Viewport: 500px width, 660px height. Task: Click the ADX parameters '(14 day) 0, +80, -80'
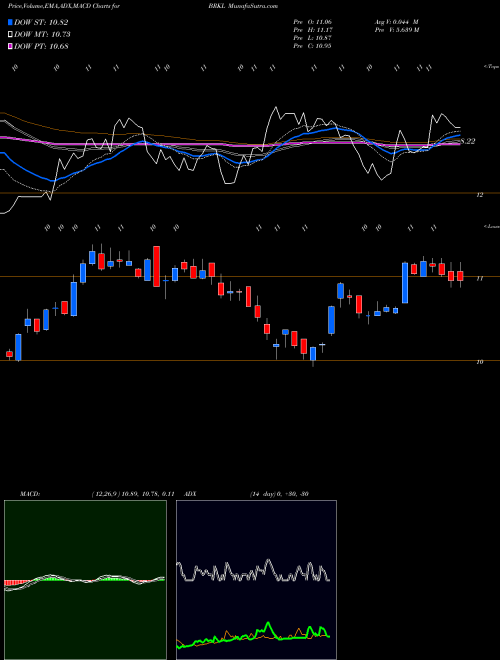279,494
